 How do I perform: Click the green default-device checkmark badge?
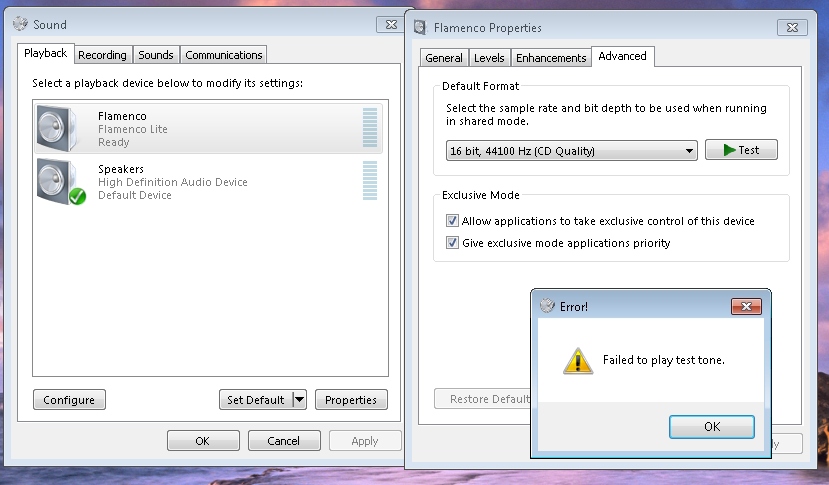[x=77, y=197]
